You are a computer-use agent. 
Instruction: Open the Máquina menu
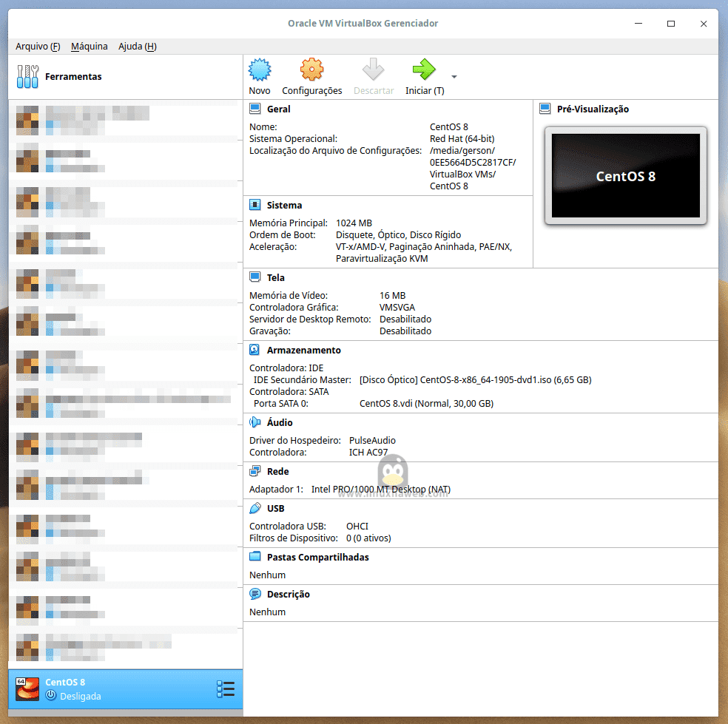click(x=89, y=47)
